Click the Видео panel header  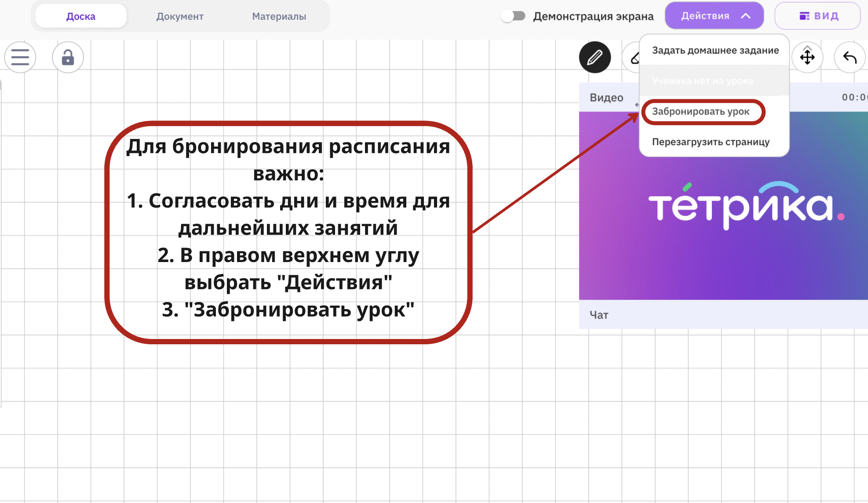(606, 98)
